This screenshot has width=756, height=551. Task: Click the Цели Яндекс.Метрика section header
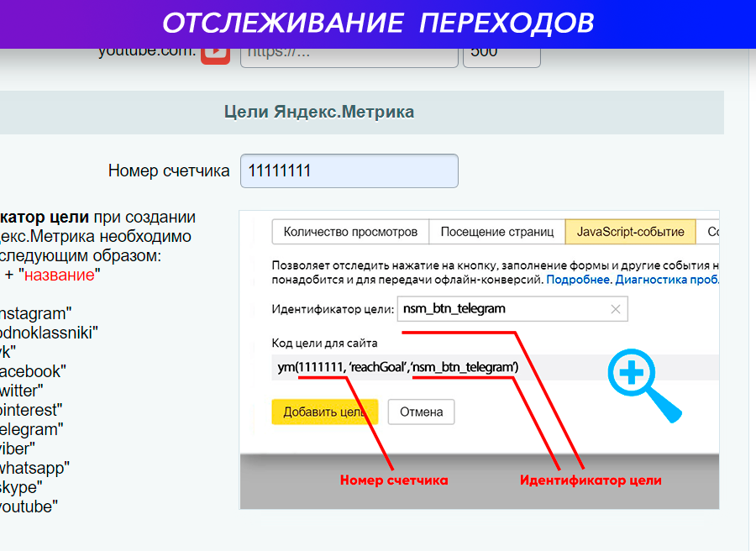[x=319, y=112]
